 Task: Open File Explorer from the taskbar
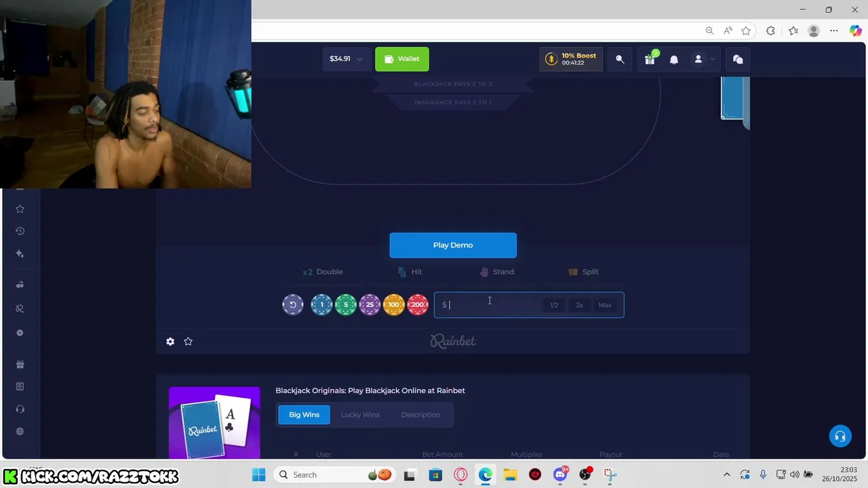[x=510, y=474]
